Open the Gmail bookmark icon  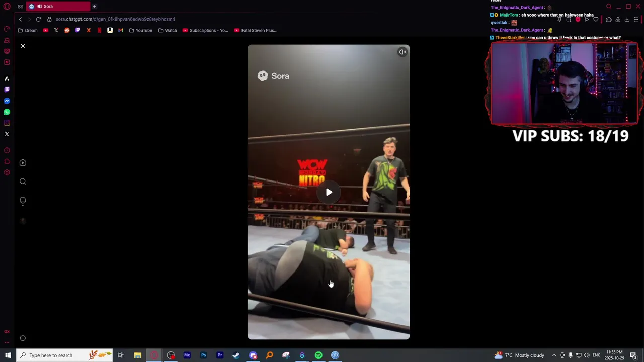pyautogui.click(x=121, y=30)
